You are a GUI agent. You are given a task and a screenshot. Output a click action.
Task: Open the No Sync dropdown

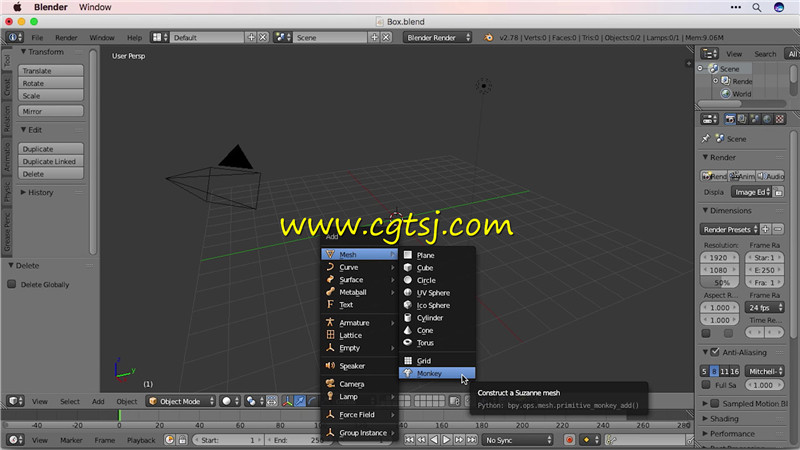point(518,440)
